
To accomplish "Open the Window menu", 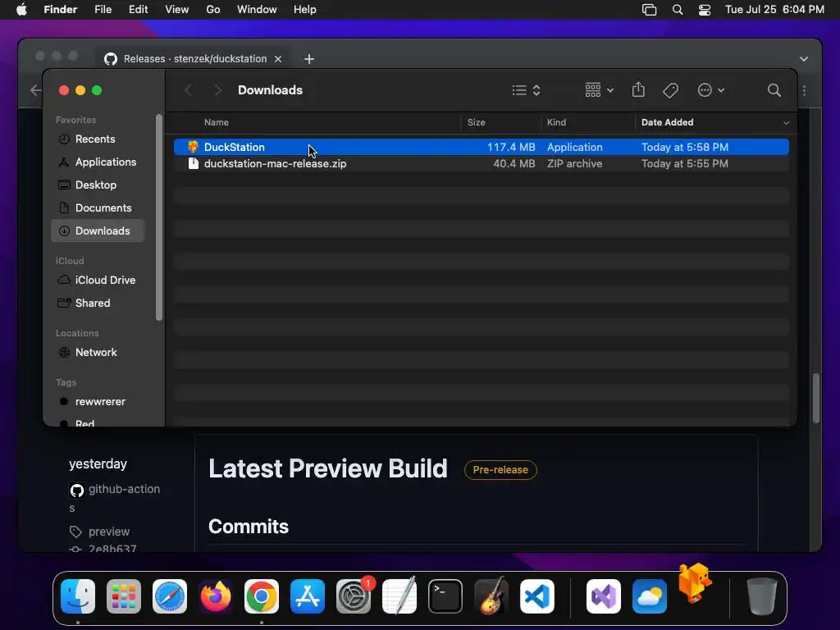I will point(257,10).
